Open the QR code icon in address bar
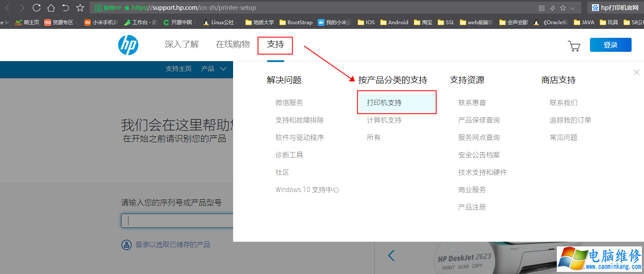Image resolution: width=644 pixels, height=274 pixels. [x=541, y=8]
